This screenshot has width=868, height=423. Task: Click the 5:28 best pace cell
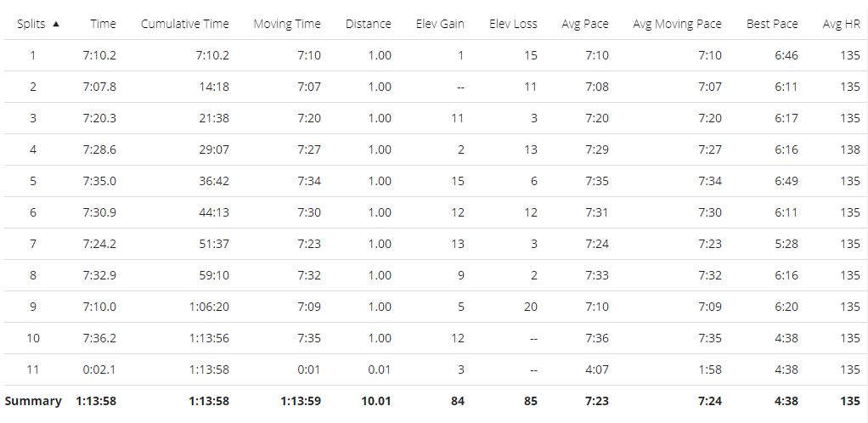[786, 244]
